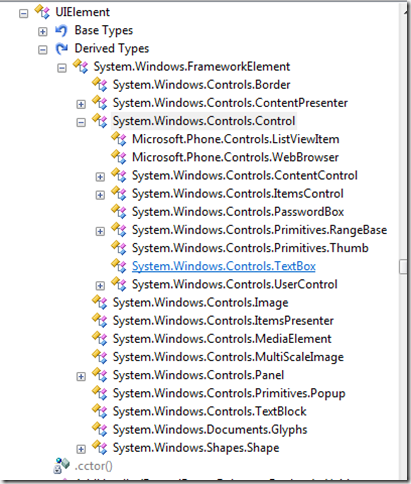The image size is (411, 484).
Task: Select System.Windows.Controls.Border
Action: (201, 85)
